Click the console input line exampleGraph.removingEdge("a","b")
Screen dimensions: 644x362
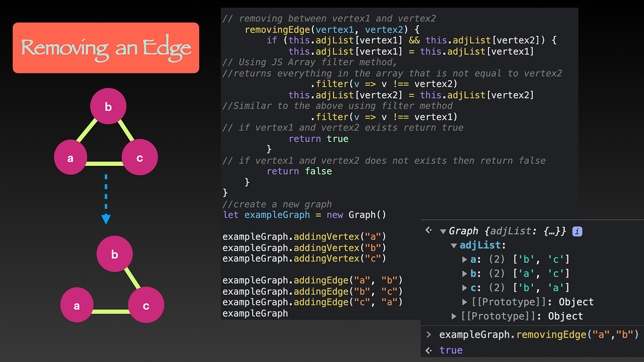[x=539, y=334]
